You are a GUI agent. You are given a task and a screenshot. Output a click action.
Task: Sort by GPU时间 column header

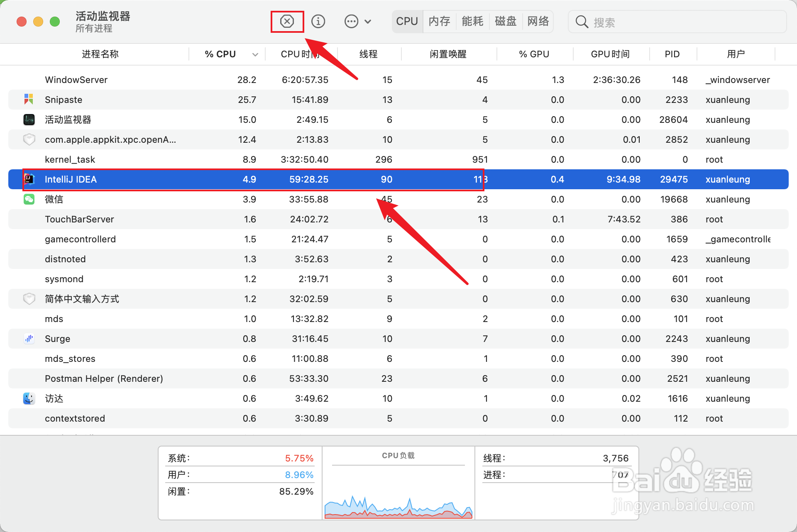[610, 54]
